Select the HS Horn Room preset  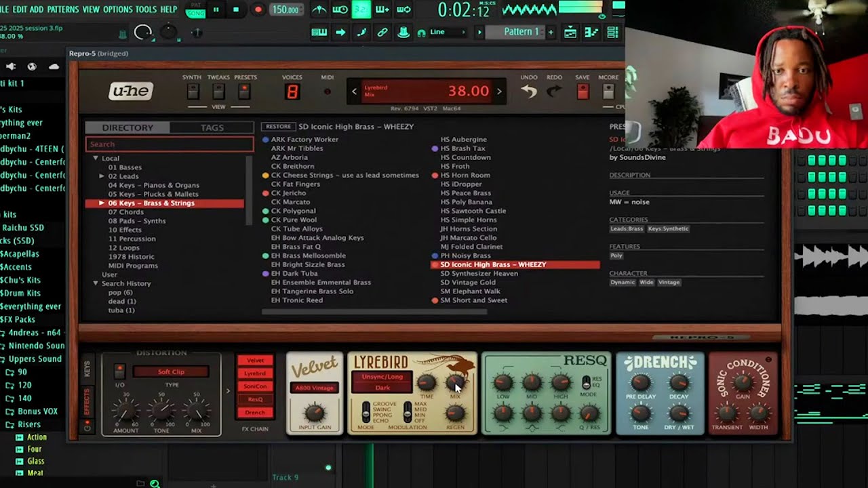(x=465, y=175)
